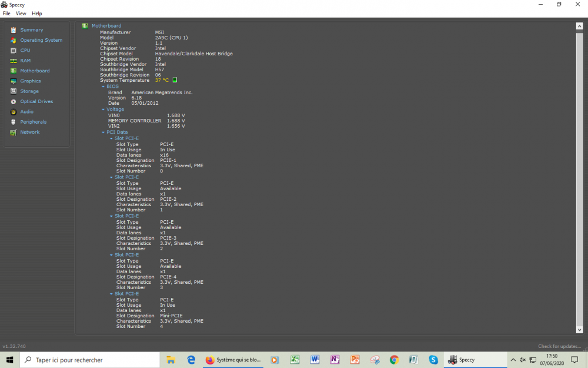Screen dimensions: 588x368
Task: Select the RAM module icon
Action: [14, 61]
